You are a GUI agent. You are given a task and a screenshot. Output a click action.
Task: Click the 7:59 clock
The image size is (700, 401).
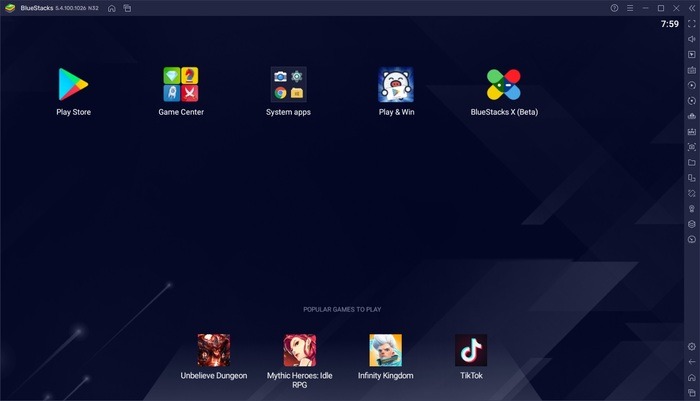(x=670, y=24)
